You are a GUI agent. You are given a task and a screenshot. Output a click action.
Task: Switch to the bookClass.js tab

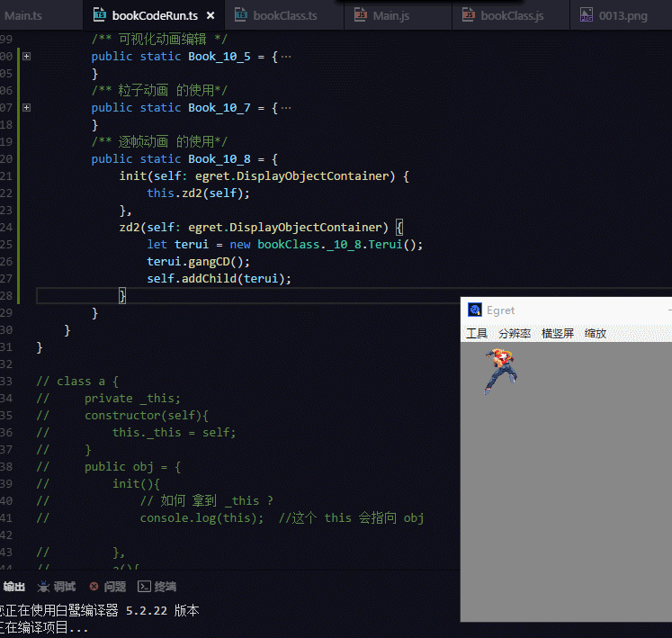[x=512, y=16]
